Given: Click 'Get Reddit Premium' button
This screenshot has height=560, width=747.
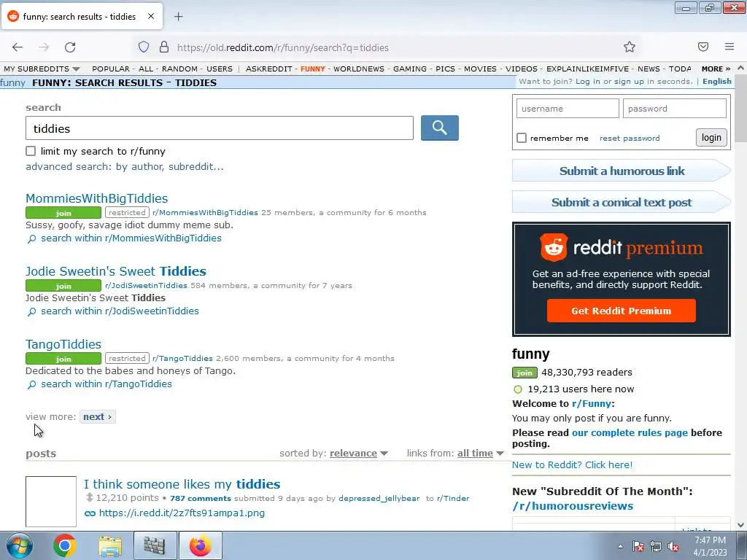Looking at the screenshot, I should 622,311.
